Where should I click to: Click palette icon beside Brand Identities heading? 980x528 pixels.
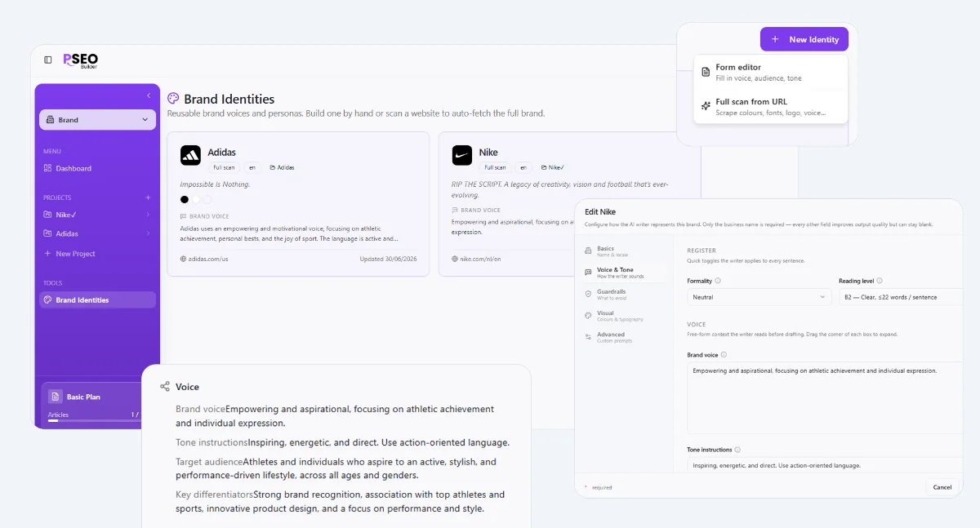173,99
